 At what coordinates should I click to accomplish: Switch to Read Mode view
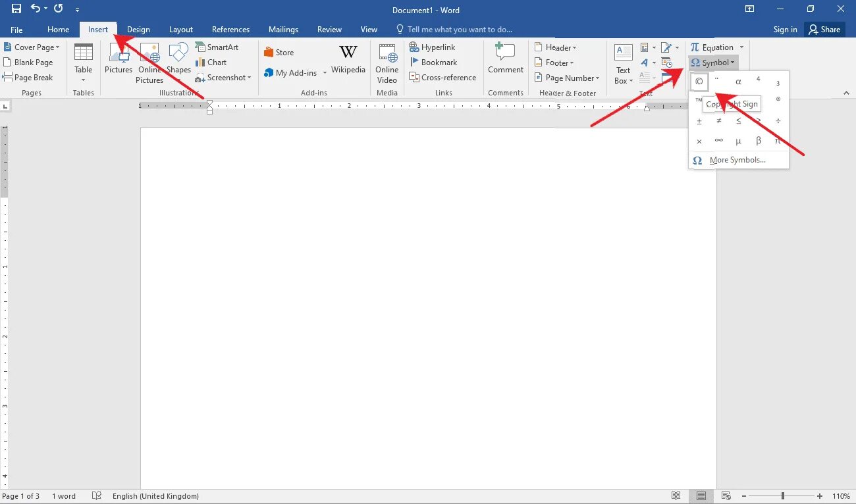pyautogui.click(x=676, y=496)
